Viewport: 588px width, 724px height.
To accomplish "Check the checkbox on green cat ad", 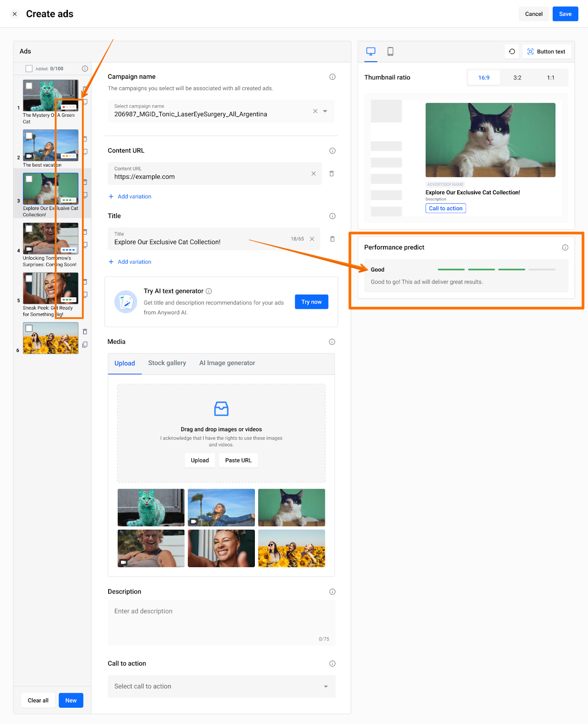I will click(29, 86).
